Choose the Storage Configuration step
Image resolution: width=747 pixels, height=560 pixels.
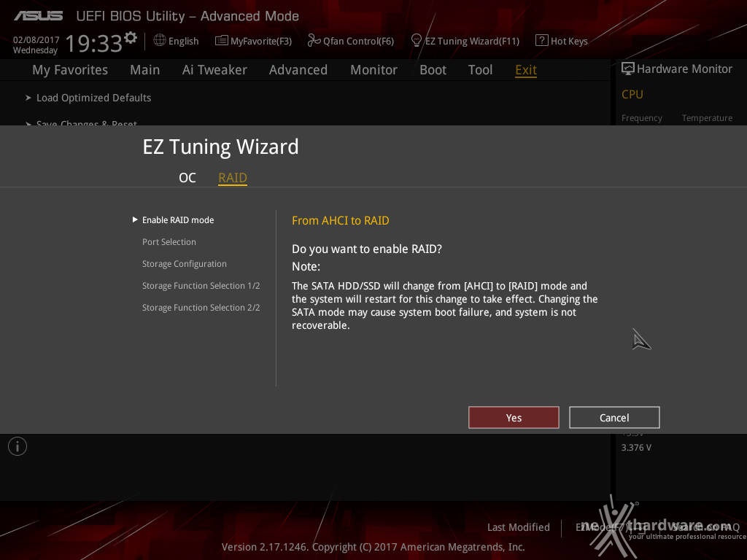185,264
